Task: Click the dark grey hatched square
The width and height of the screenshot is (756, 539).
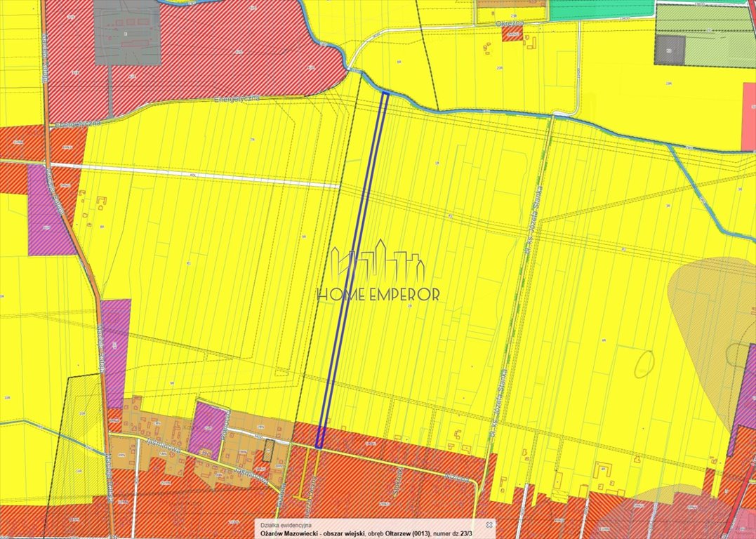Action: [670, 50]
